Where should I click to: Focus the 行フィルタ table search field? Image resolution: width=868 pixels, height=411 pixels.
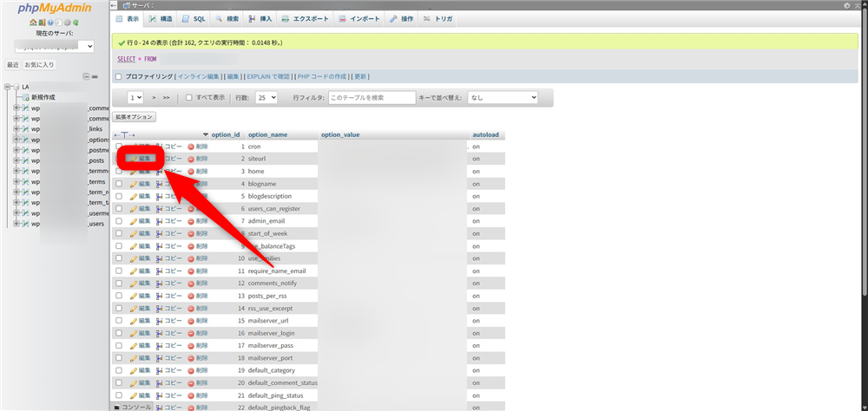click(372, 97)
